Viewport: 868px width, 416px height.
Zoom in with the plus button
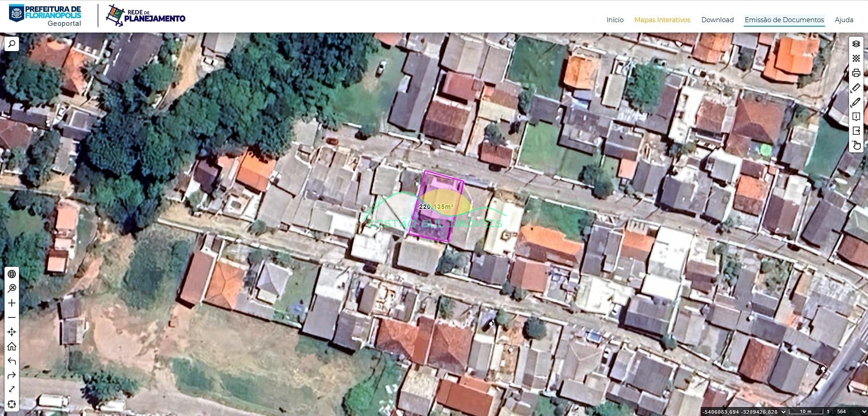(x=12, y=303)
